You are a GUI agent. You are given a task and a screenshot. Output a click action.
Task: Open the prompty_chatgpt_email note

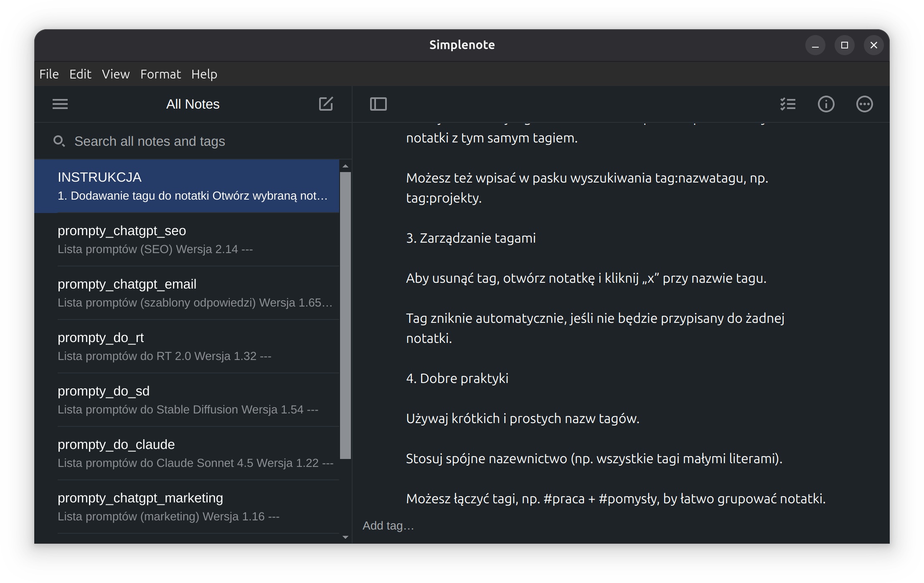(x=187, y=293)
